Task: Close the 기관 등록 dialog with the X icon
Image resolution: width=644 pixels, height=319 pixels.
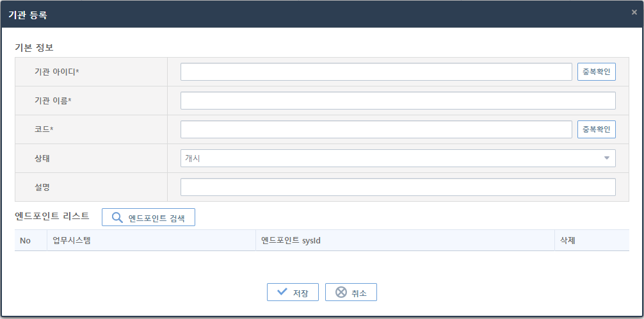Action: (634, 12)
